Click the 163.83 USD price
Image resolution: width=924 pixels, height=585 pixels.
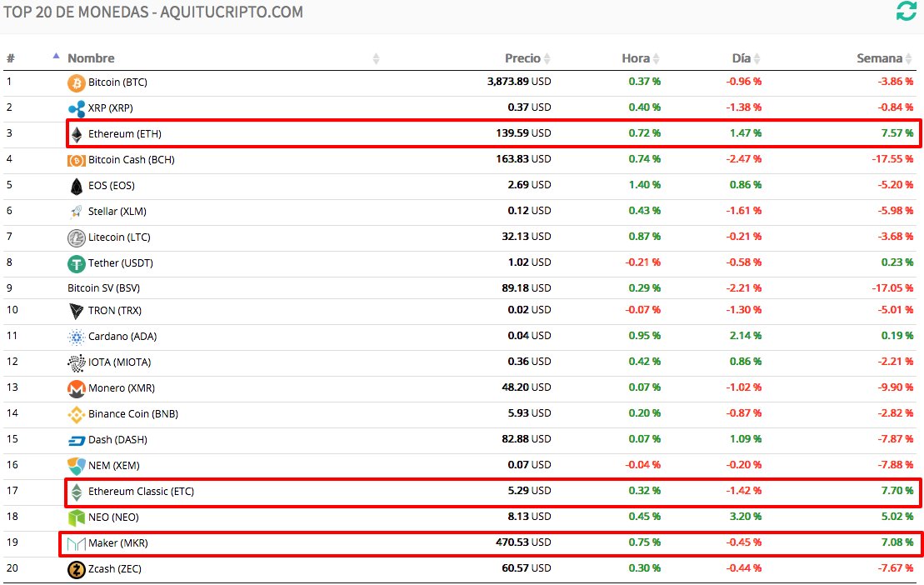[523, 160]
